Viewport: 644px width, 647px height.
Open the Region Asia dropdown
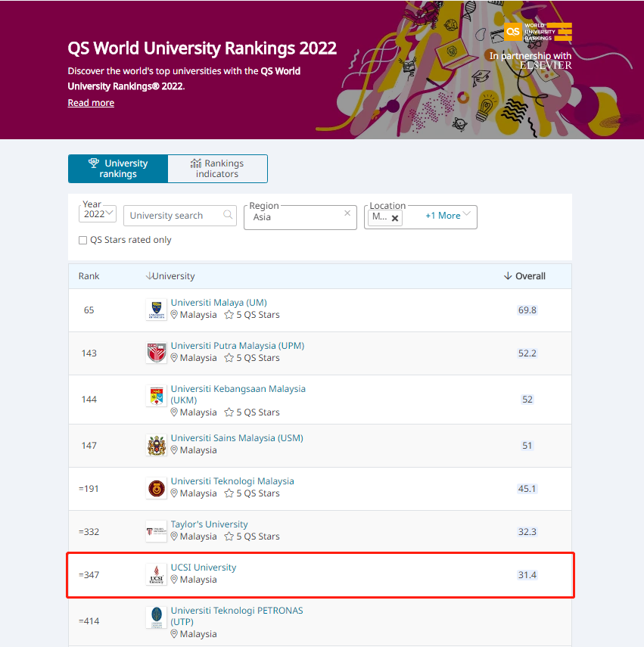(300, 217)
